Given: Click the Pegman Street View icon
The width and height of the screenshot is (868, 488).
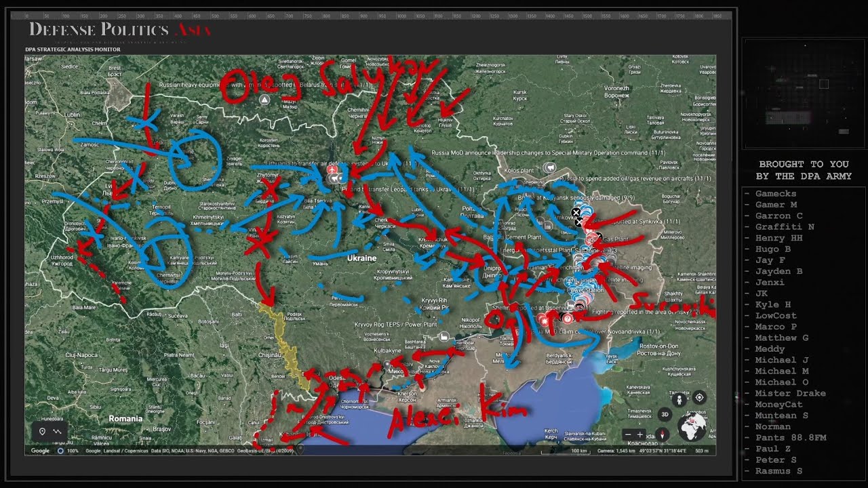Looking at the screenshot, I should (x=679, y=399).
